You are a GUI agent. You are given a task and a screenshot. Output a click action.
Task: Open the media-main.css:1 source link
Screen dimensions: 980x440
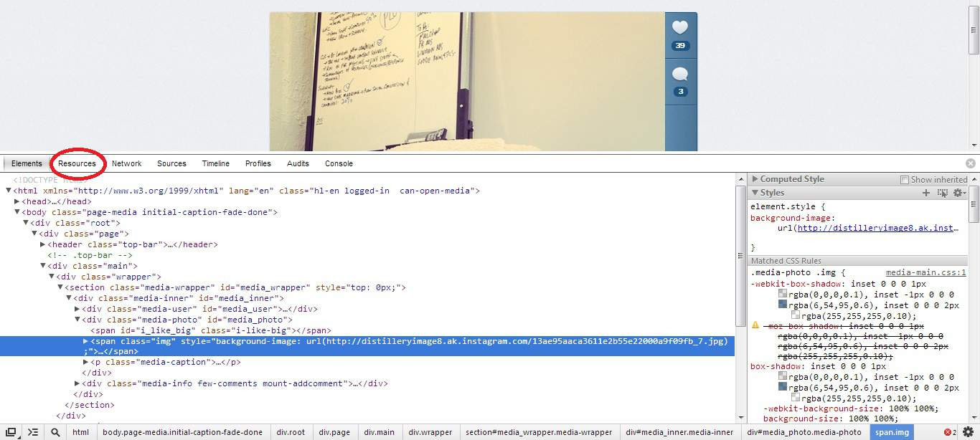tap(925, 272)
